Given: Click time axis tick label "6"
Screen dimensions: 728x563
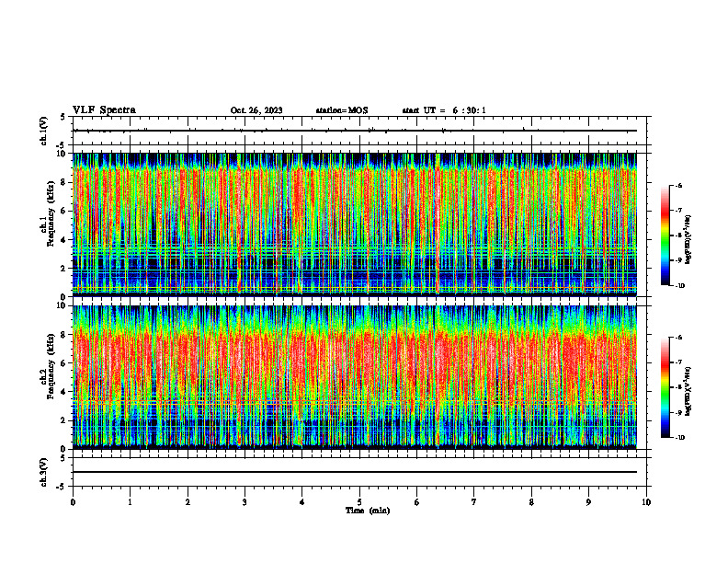Looking at the screenshot, I should point(417,502).
